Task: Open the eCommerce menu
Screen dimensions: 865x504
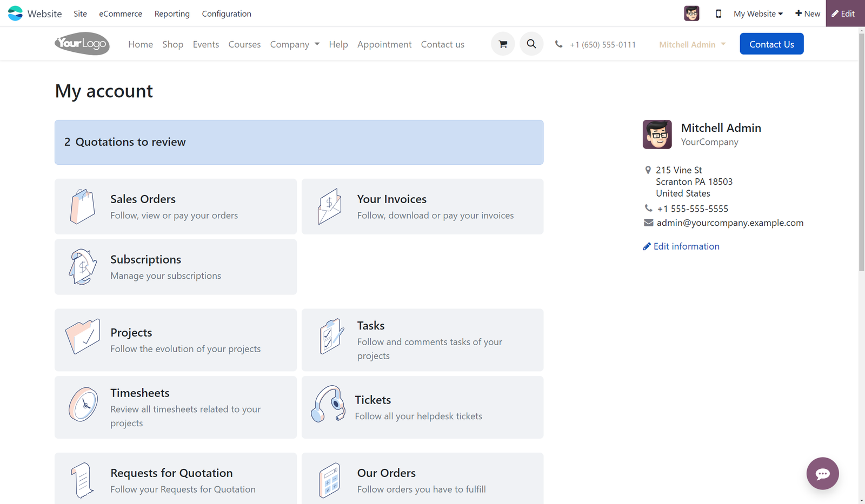Action: coord(121,14)
